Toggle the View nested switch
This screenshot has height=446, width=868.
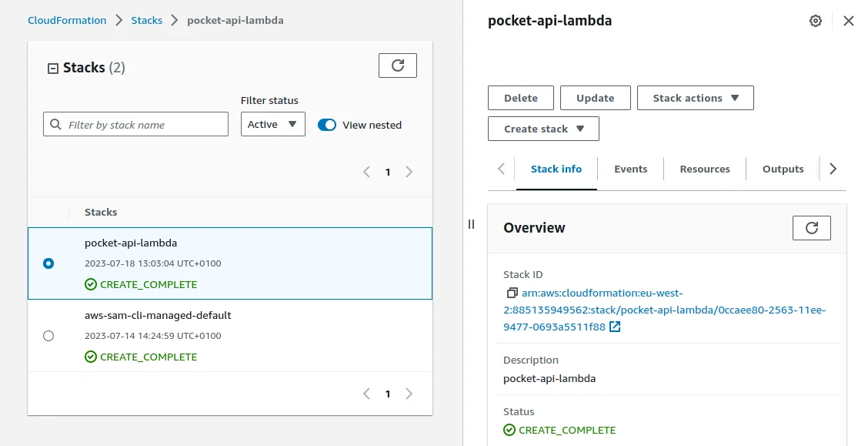tap(327, 125)
